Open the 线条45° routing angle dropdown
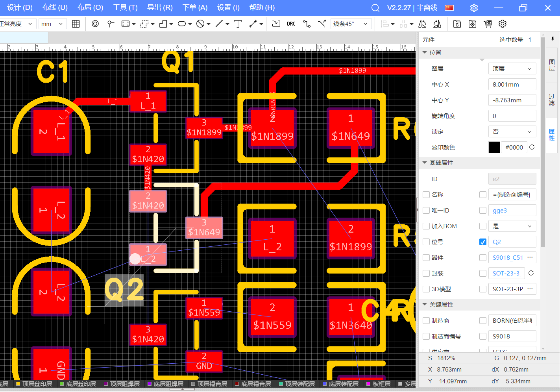The height and width of the screenshot is (392, 560). (x=351, y=24)
